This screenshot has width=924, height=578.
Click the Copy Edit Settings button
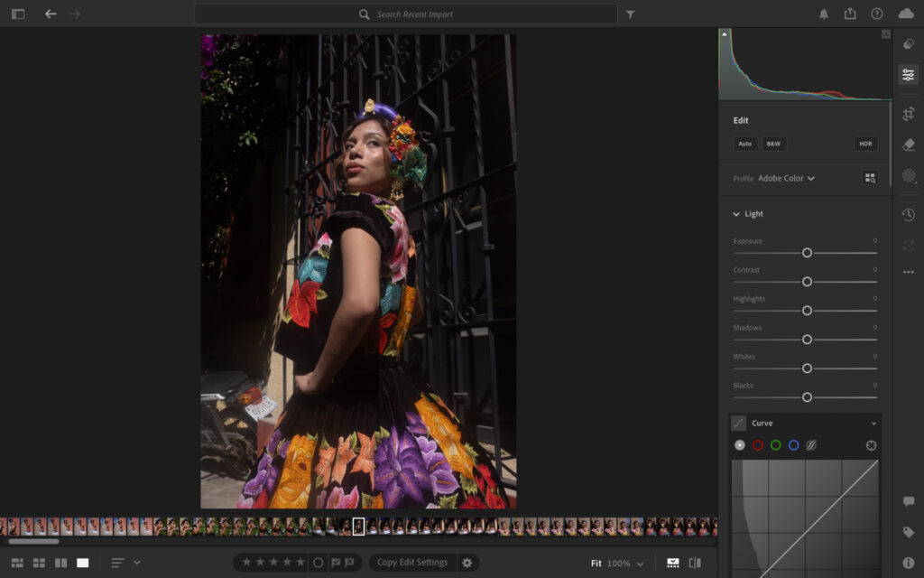point(411,563)
